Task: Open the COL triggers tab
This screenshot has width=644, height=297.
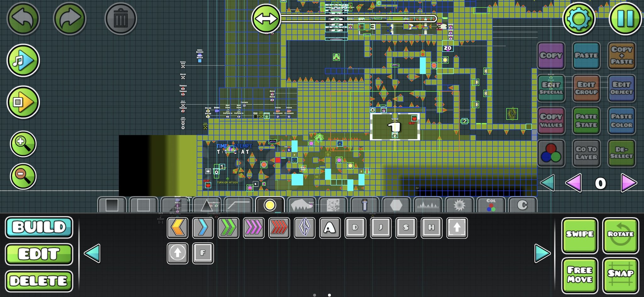Action: [491, 205]
